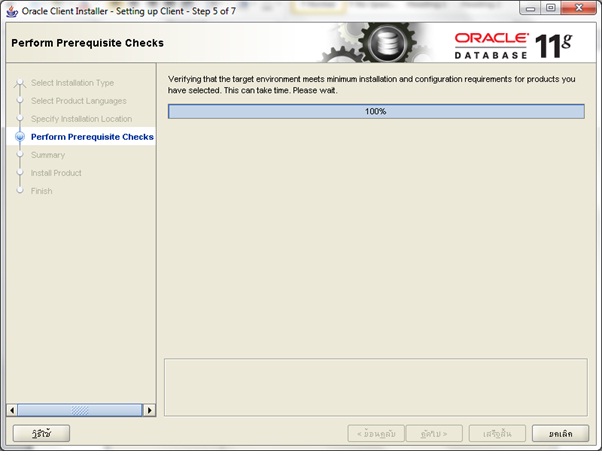Screen dimensions: 602x455
Task: Select the Summary step in sidebar
Action: 48,155
